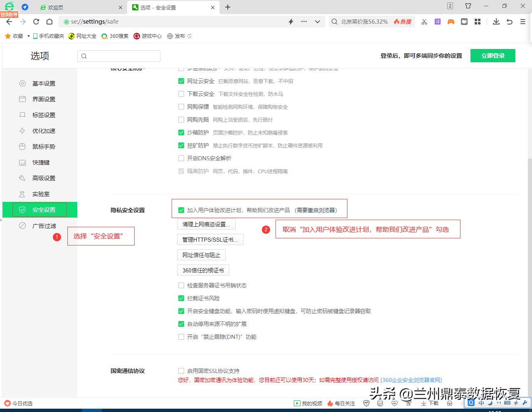Open the apps grid icon on the toolbar
The width and height of the screenshot is (532, 412).
coord(477,22)
